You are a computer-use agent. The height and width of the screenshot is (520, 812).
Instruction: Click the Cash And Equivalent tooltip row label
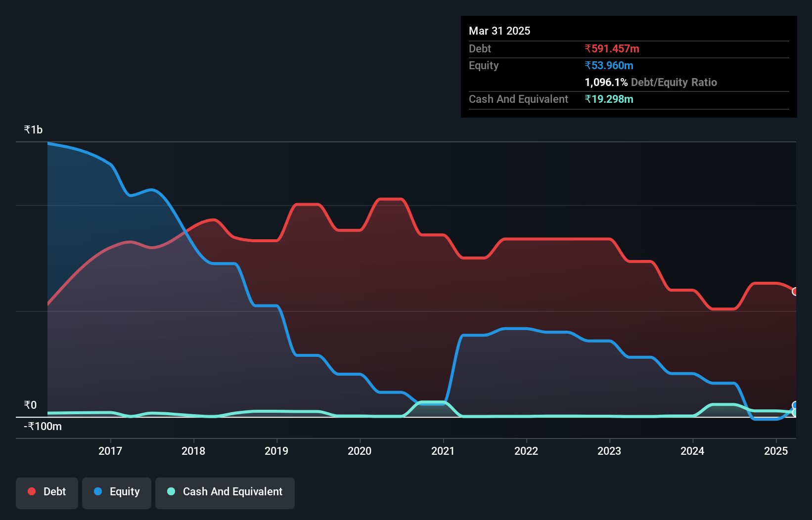518,99
